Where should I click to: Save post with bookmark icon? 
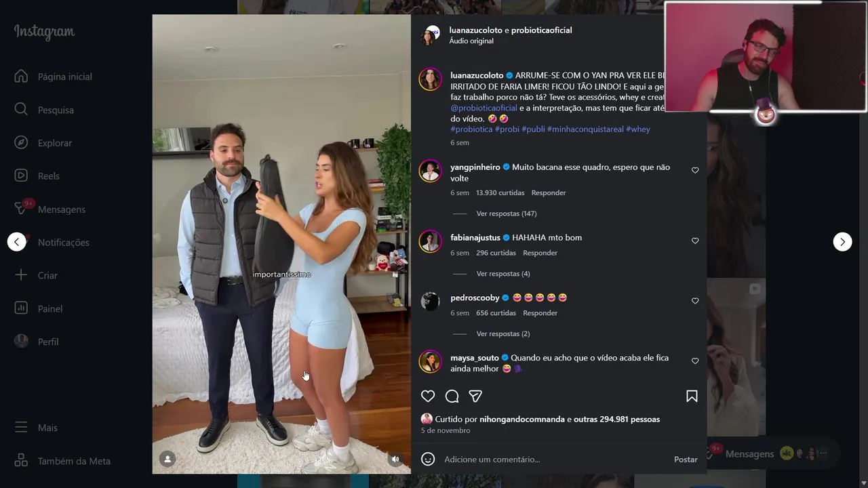692,396
